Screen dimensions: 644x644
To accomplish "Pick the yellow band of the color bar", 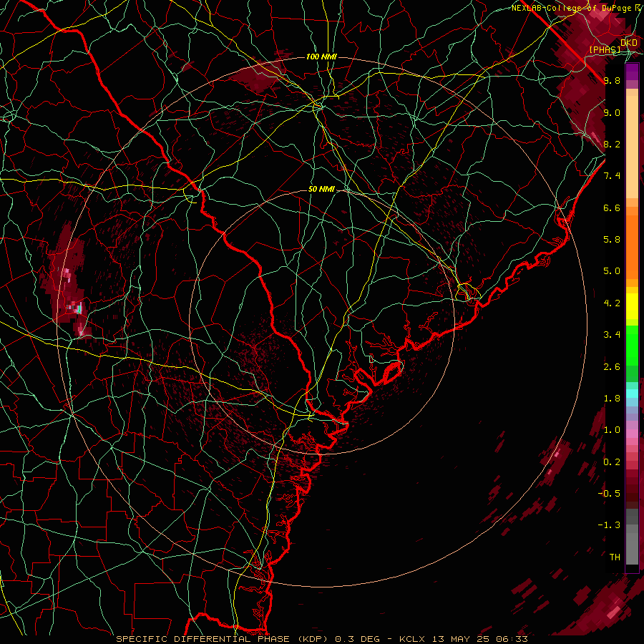I will (x=632, y=306).
